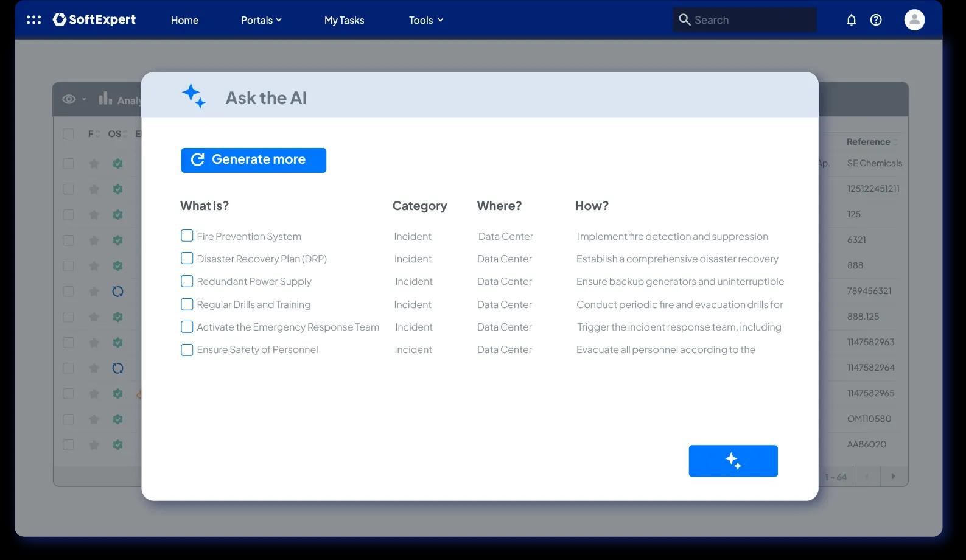Open the apps grid menu icon

[34, 20]
